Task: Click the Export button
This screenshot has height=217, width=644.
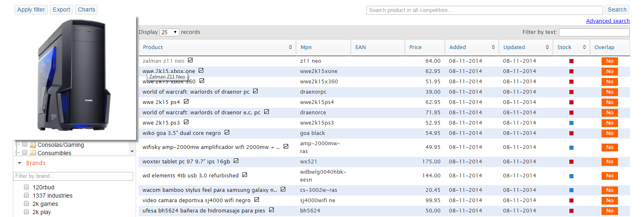Action: click(x=61, y=9)
